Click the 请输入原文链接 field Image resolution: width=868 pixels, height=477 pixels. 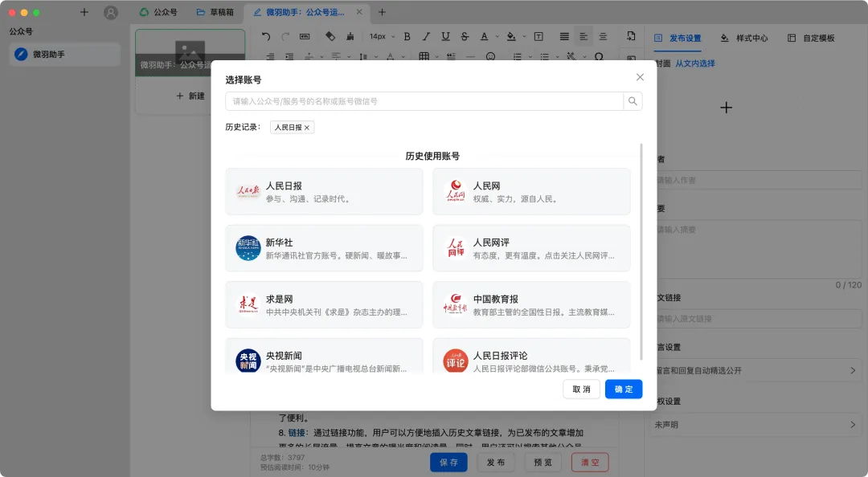click(759, 319)
